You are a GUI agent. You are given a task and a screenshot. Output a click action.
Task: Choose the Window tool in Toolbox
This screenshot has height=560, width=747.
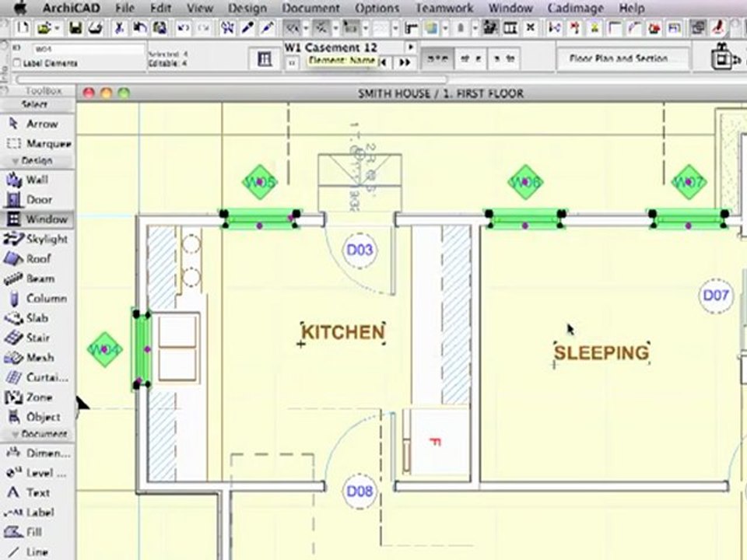tap(37, 219)
